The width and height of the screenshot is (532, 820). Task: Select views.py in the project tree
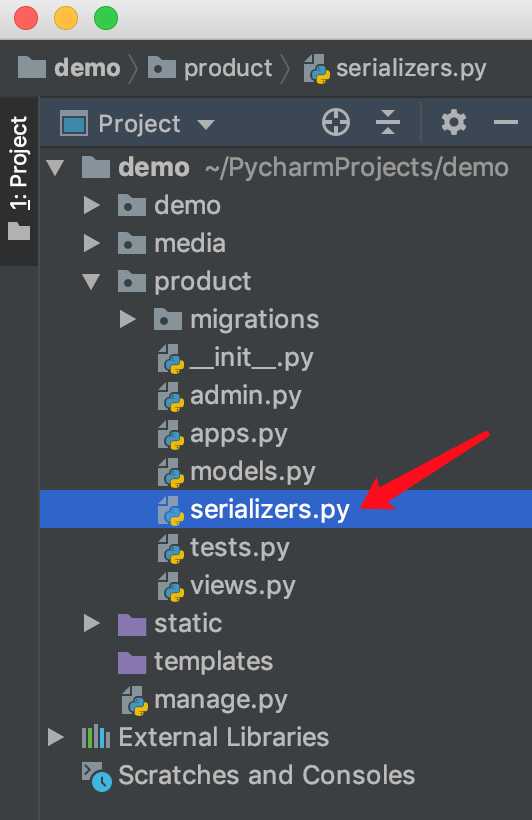point(243,586)
